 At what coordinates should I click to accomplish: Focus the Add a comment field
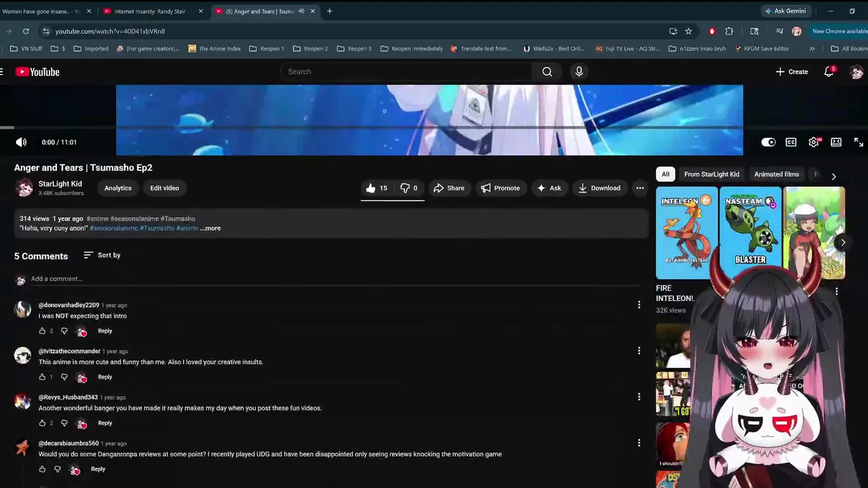(x=336, y=279)
